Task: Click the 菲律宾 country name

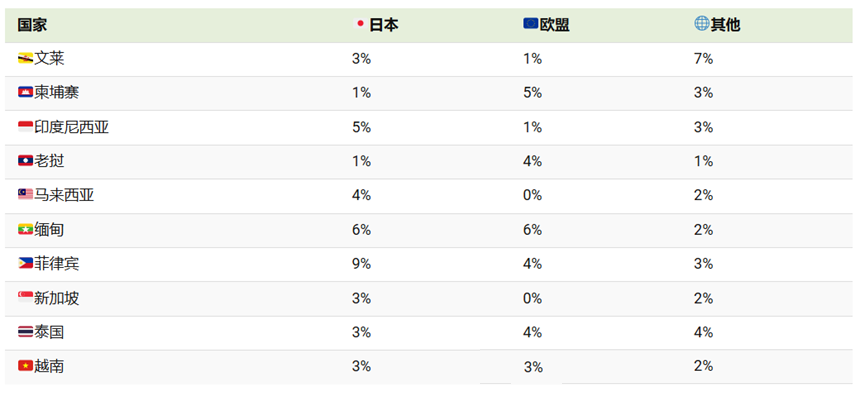Action: (x=57, y=264)
